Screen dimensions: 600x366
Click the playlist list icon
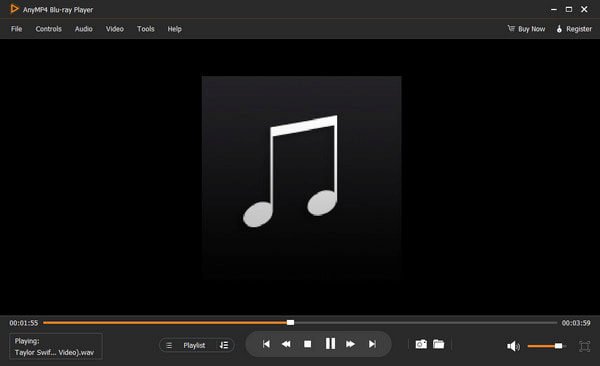coord(169,345)
